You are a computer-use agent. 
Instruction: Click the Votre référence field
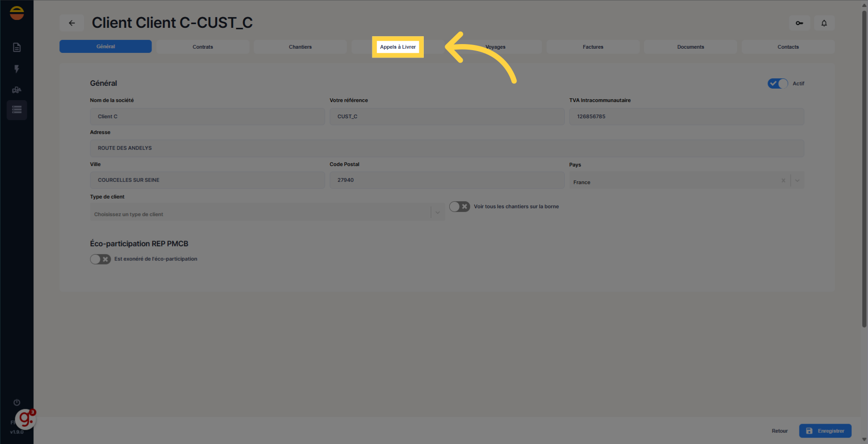pos(447,116)
